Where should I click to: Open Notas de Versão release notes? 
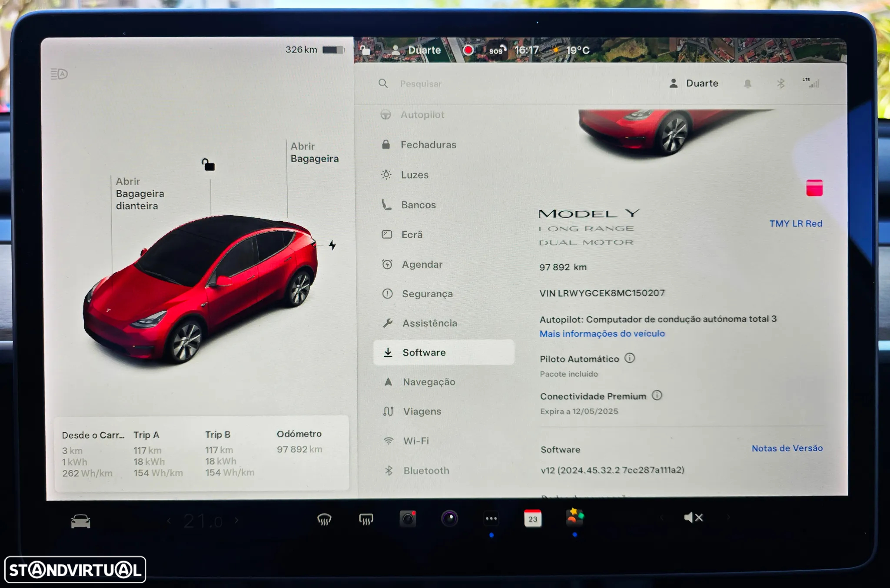point(787,448)
